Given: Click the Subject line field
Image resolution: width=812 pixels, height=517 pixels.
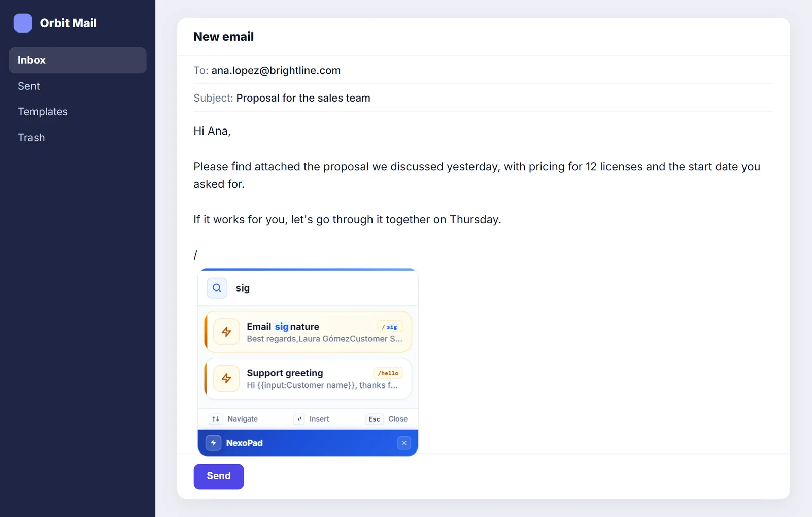Looking at the screenshot, I should (483, 98).
